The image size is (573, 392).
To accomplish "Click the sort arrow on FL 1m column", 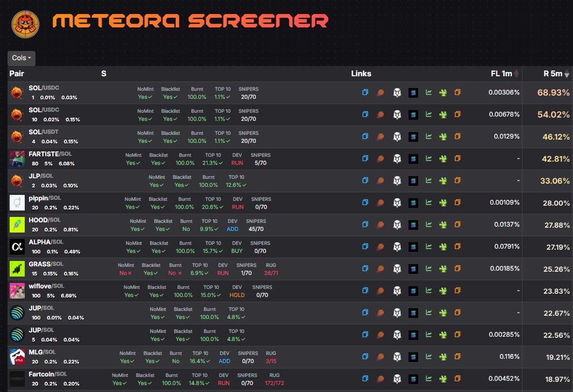I will coord(516,74).
